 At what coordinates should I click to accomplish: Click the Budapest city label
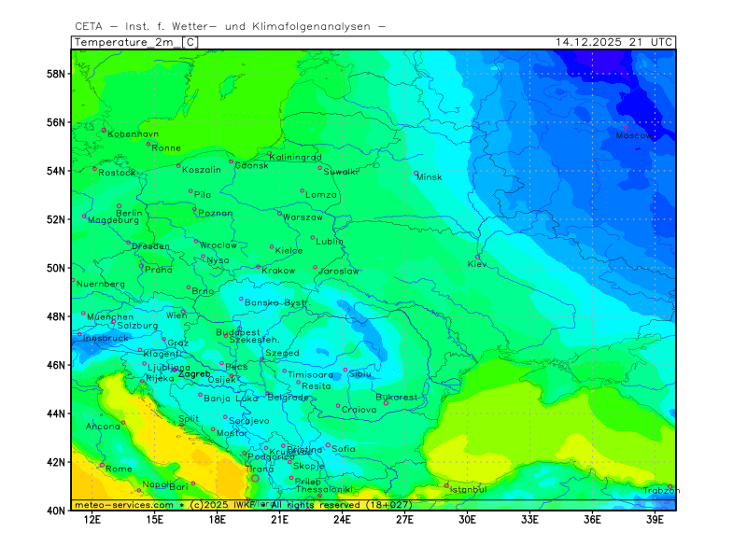238,332
